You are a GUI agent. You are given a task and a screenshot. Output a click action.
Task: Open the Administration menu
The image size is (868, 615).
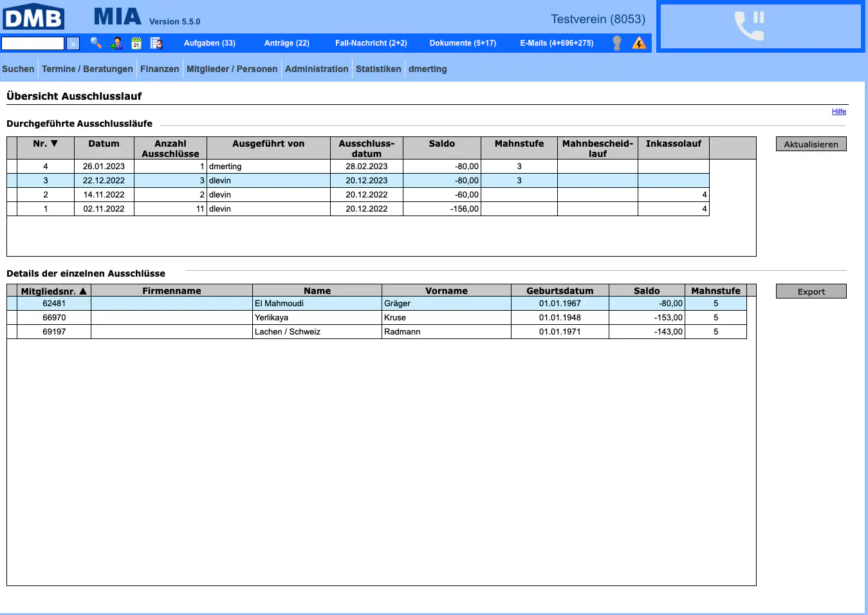317,69
